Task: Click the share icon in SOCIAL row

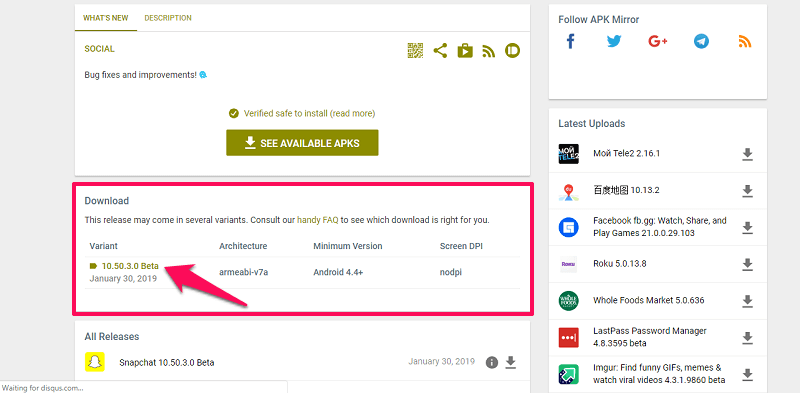Action: coord(440,51)
